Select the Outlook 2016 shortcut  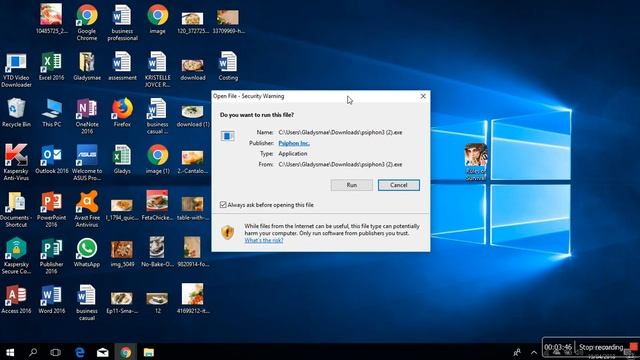tap(51, 159)
